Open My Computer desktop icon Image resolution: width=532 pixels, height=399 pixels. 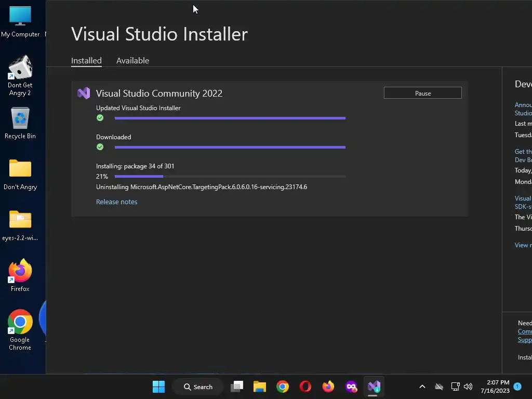coord(20,22)
